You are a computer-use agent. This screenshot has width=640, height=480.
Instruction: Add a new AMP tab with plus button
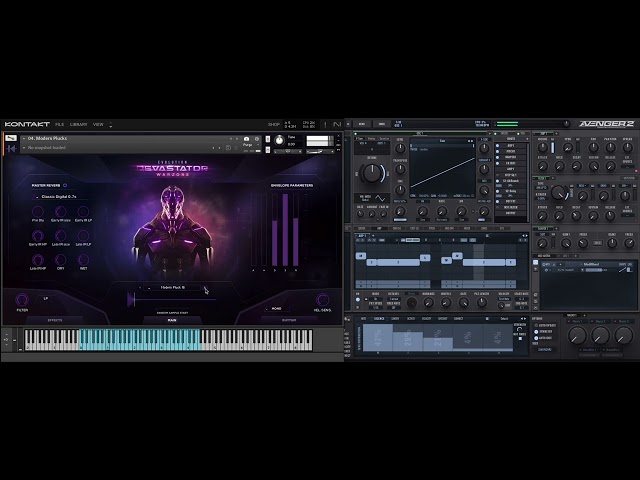pos(556,133)
